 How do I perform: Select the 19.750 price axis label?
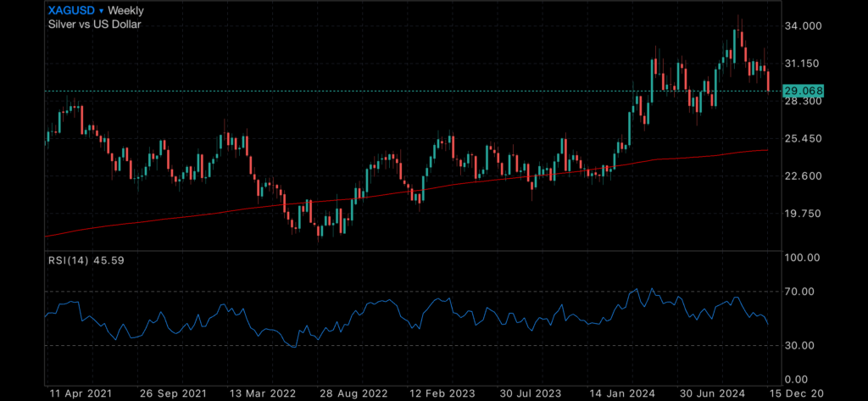coord(804,214)
